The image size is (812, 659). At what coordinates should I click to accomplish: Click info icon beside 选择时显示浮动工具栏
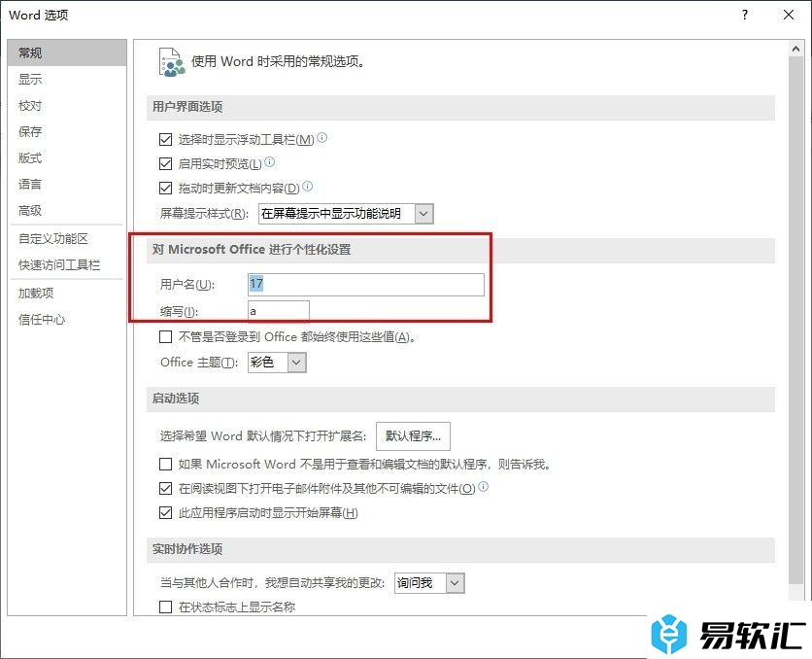[x=322, y=138]
